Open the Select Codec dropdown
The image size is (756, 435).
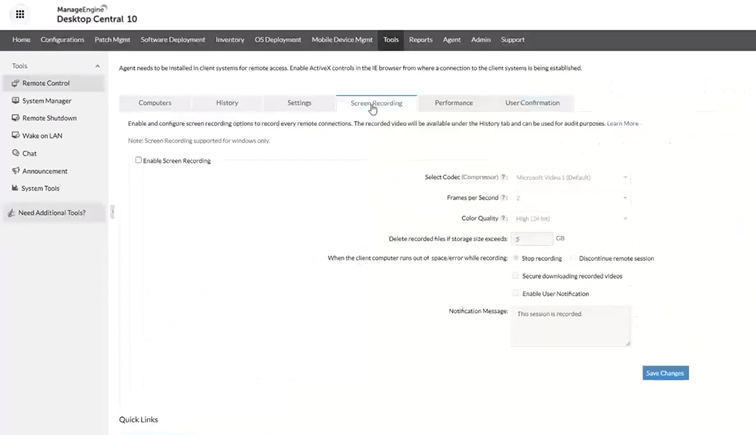tap(571, 177)
